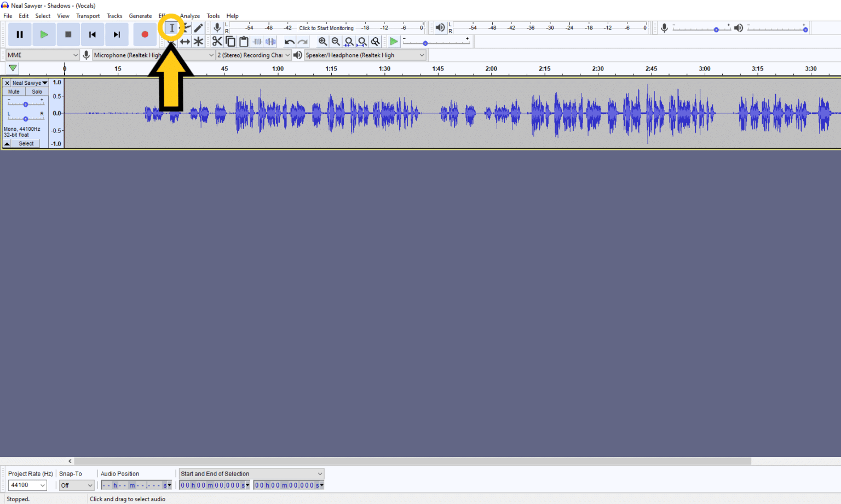This screenshot has height=504, width=841.
Task: Click Select to select entire track
Action: (26, 143)
